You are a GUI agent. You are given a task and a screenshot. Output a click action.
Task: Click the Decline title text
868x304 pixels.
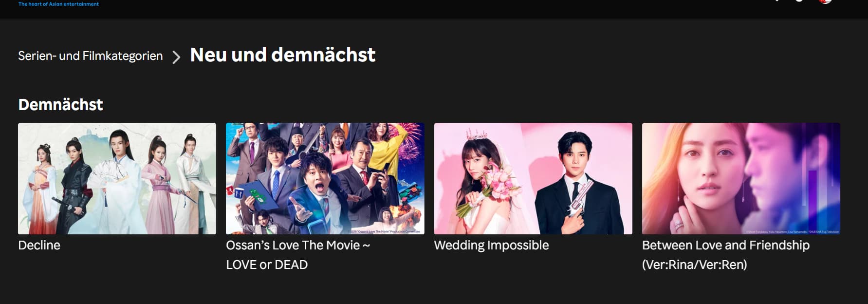click(39, 245)
